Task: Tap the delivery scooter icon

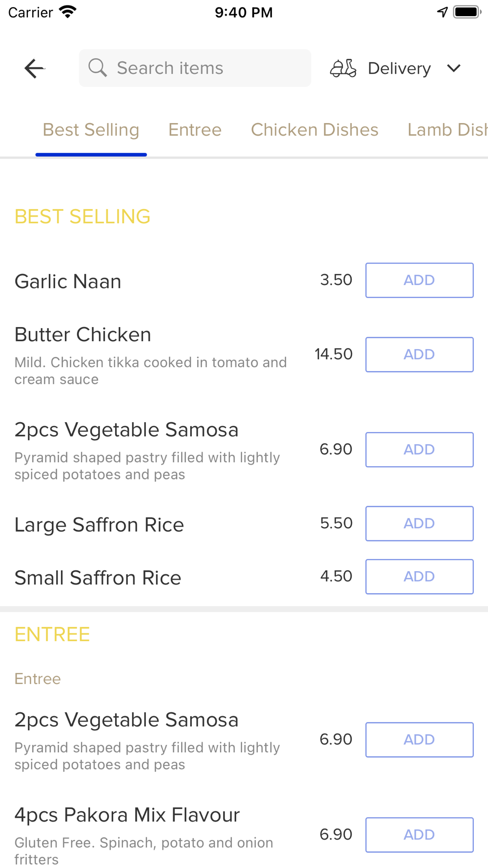Action: [x=343, y=68]
